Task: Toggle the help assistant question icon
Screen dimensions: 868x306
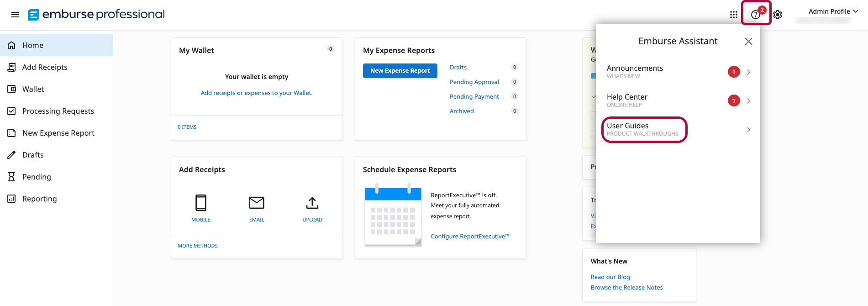Action: point(756,15)
